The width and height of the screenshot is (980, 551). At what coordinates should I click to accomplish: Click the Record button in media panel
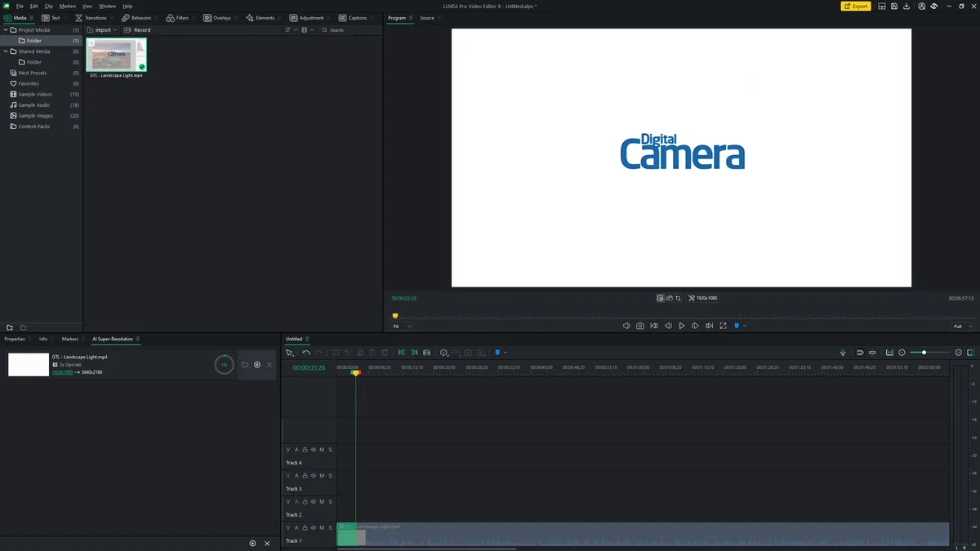(138, 30)
